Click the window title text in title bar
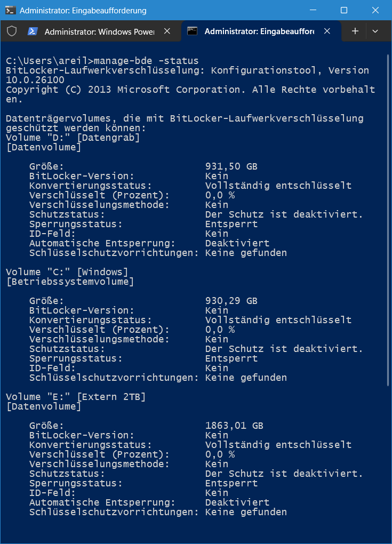 point(83,11)
